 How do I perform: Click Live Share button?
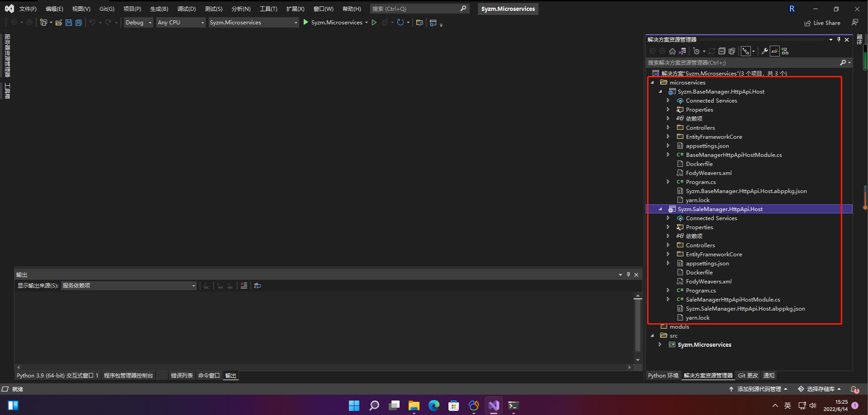tap(822, 23)
